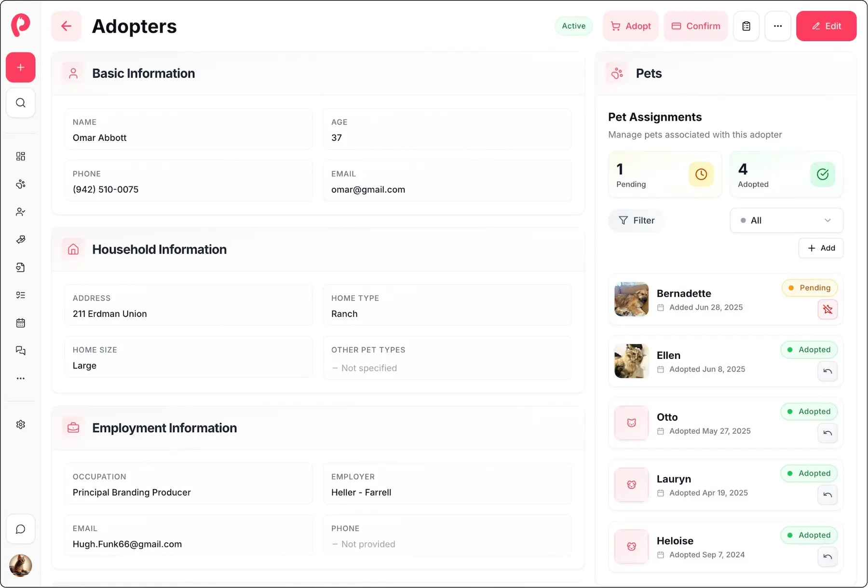Open the messages chat icon in sidebar
The height and width of the screenshot is (588, 868).
[20, 351]
